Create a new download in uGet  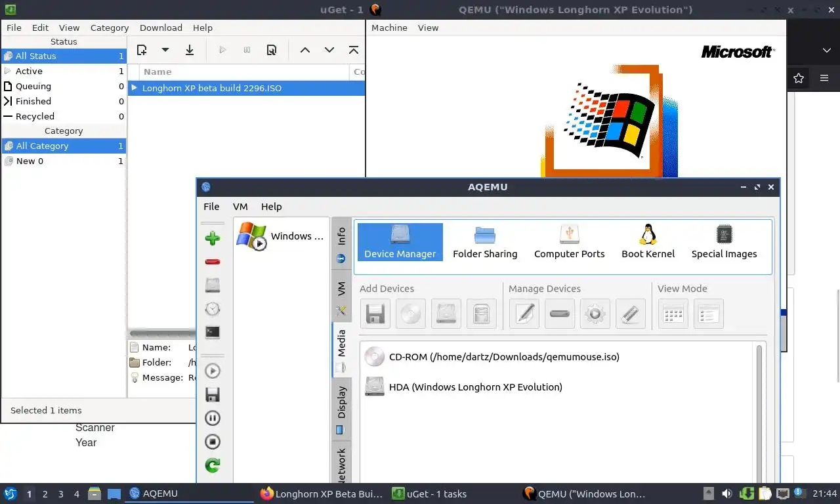click(142, 50)
